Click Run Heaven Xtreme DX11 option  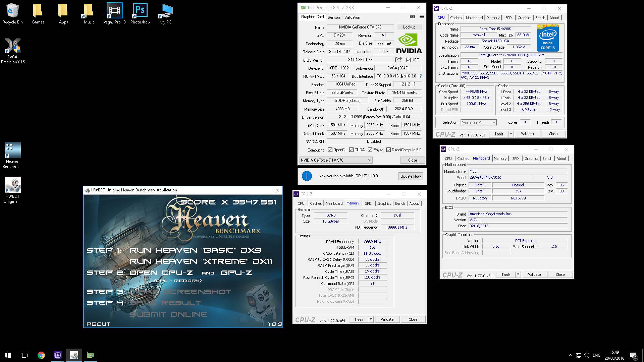coord(201,261)
